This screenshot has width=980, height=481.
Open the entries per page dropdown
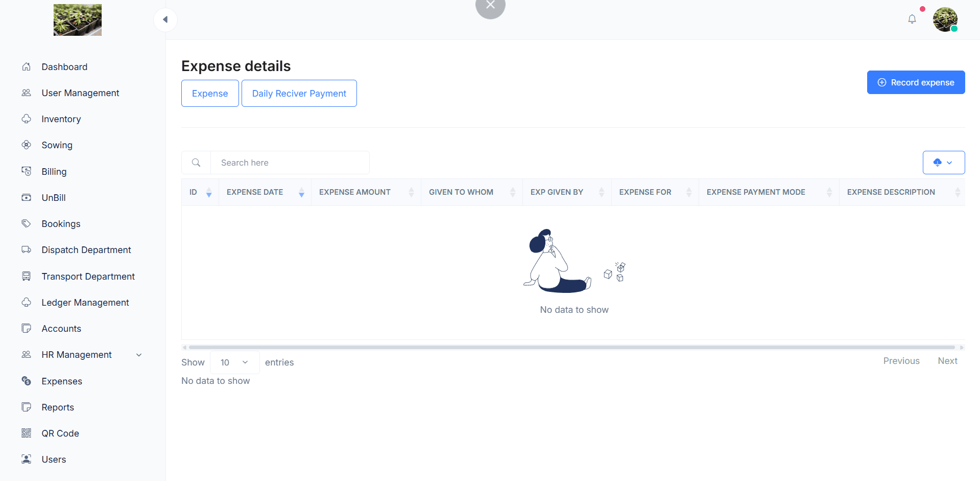pos(234,362)
